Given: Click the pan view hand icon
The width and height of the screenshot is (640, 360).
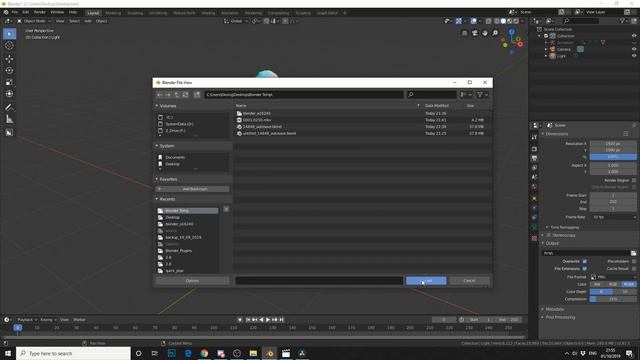Looking at the screenshot, I should tap(485, 33).
